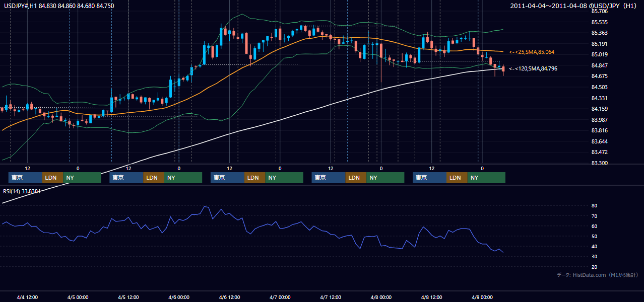Click the 東京 session block for April 4
Image resolution: width=644 pixels, height=302 pixels.
click(x=25, y=178)
